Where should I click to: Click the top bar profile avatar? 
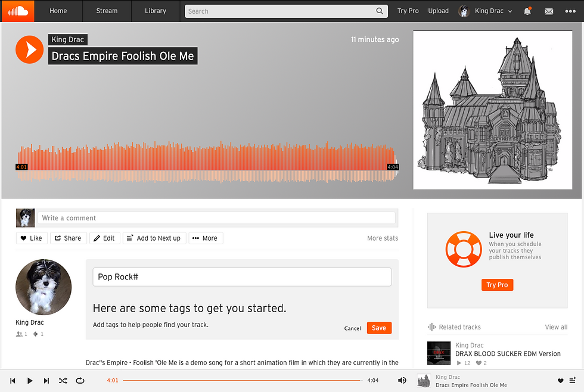464,11
